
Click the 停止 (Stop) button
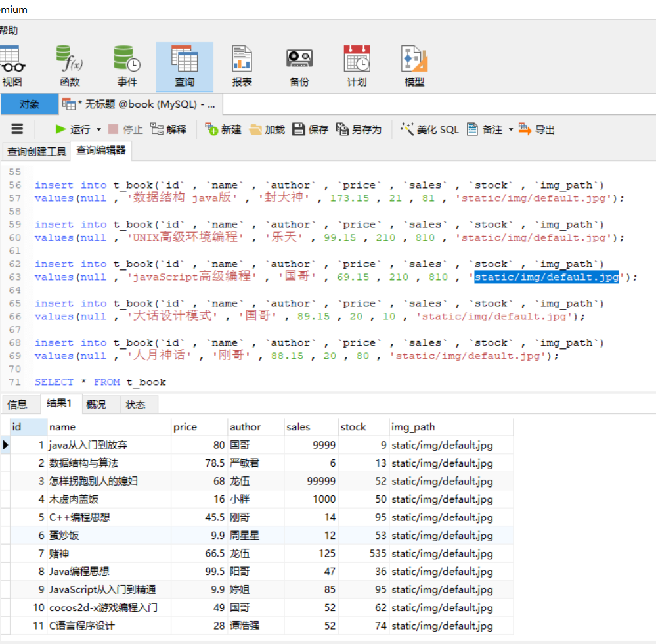tap(125, 129)
